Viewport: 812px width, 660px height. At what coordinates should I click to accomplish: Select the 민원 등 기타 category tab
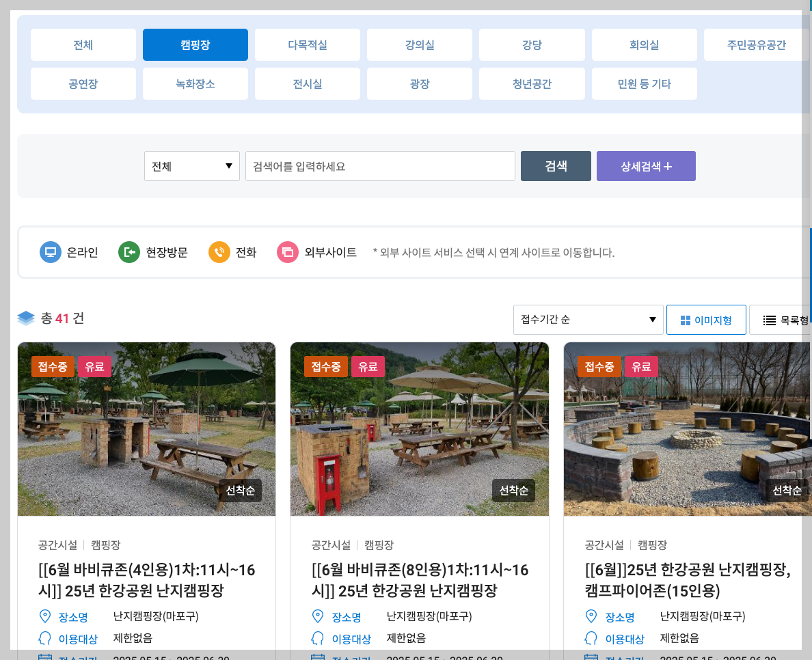tap(645, 83)
